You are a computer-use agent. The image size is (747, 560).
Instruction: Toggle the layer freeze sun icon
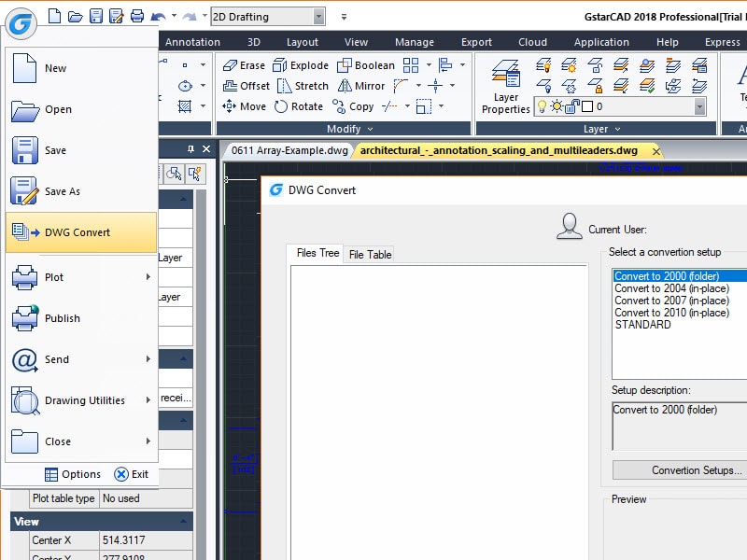tap(557, 106)
